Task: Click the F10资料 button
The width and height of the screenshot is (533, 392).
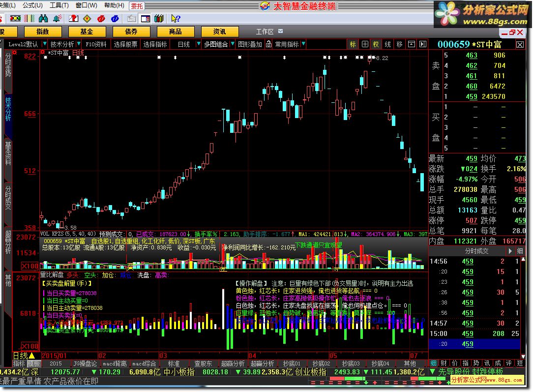Action: click(96, 44)
